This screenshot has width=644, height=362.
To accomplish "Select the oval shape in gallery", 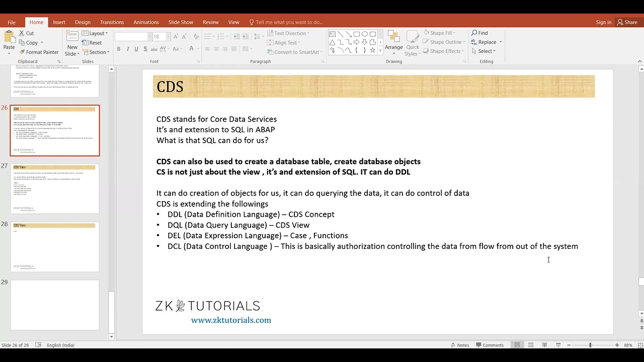I will point(364,34).
